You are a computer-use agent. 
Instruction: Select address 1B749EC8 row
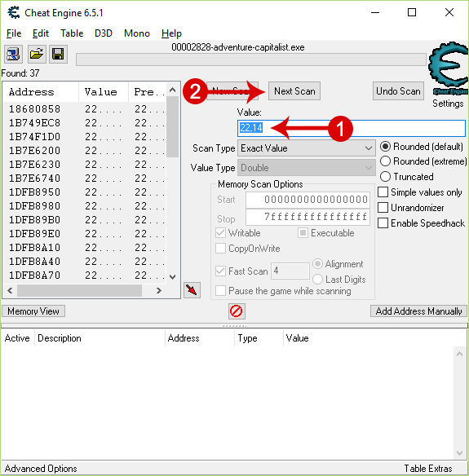tap(85, 123)
